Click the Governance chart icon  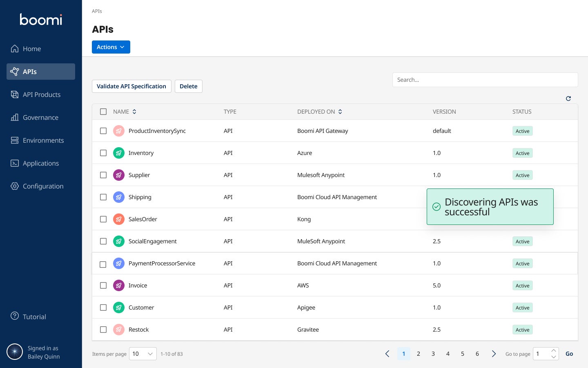15,117
